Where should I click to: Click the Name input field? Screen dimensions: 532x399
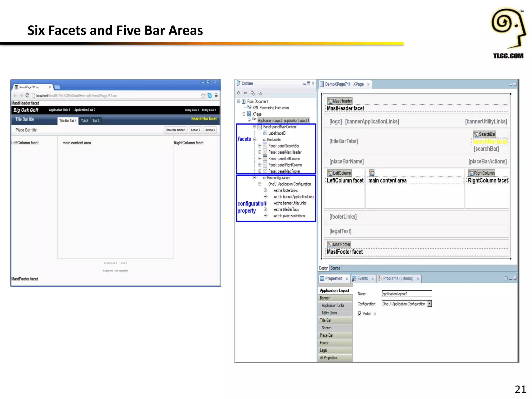coord(406,294)
